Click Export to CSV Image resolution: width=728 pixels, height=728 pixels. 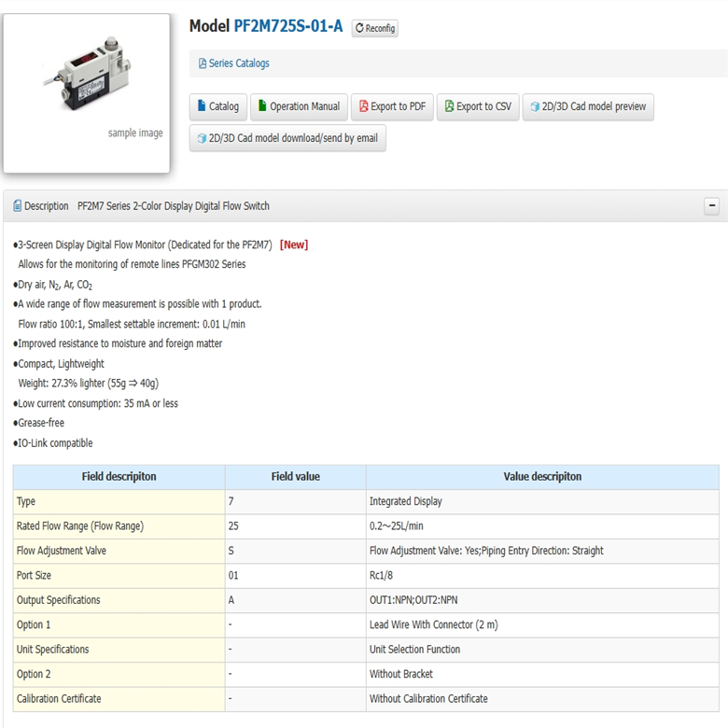478,106
